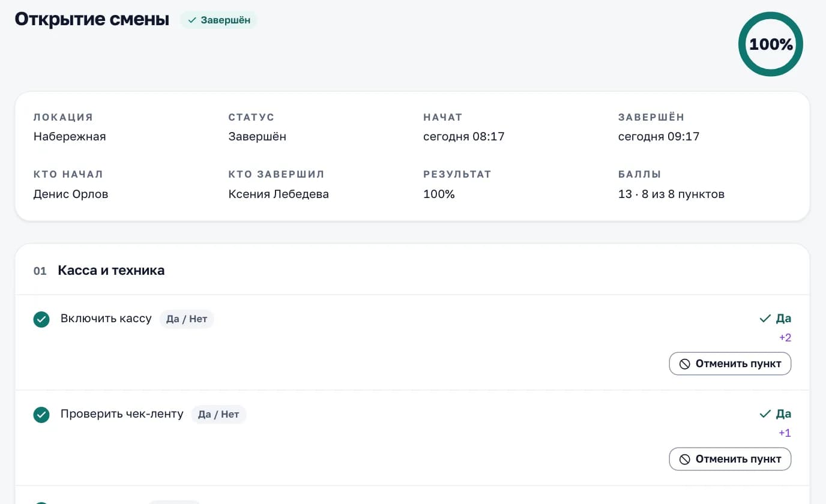Click the score 13 · 8 из 8 пунктов
Screen dimensions: 826x504
[671, 194]
